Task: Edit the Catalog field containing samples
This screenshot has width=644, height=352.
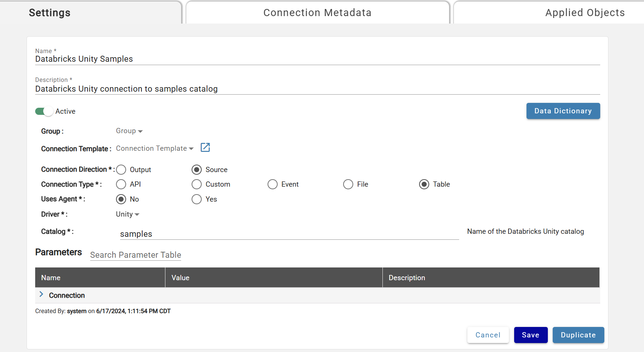Action: [288, 234]
